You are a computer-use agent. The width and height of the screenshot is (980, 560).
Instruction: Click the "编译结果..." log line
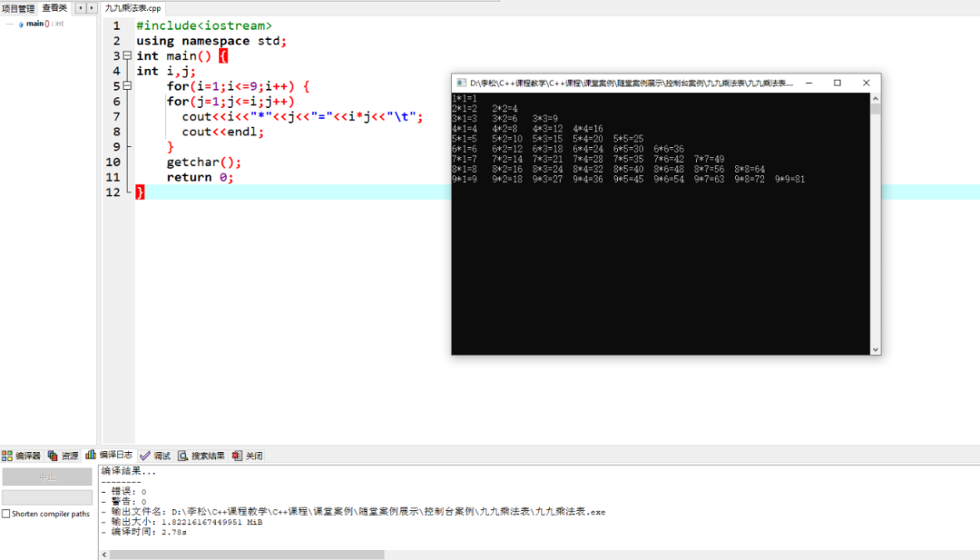point(128,471)
